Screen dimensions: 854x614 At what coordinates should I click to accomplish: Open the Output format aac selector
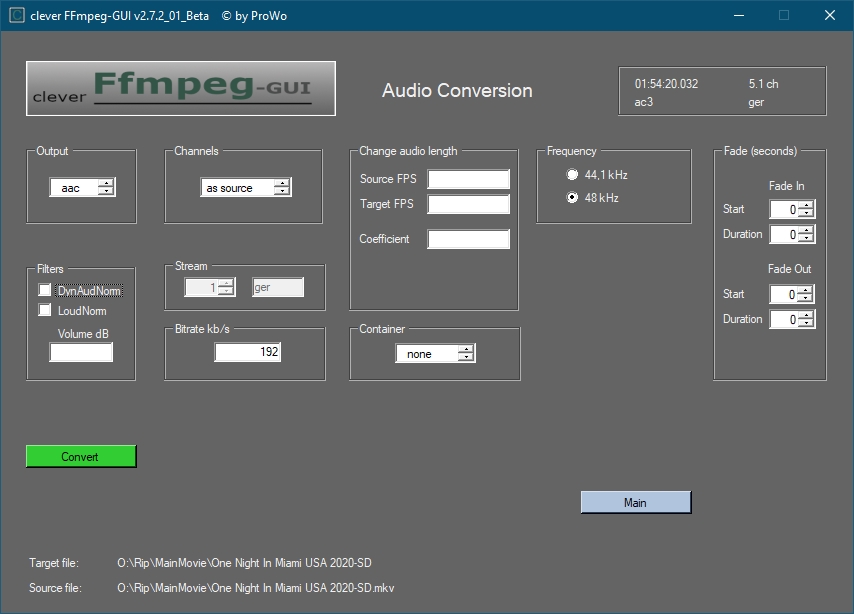click(82, 187)
